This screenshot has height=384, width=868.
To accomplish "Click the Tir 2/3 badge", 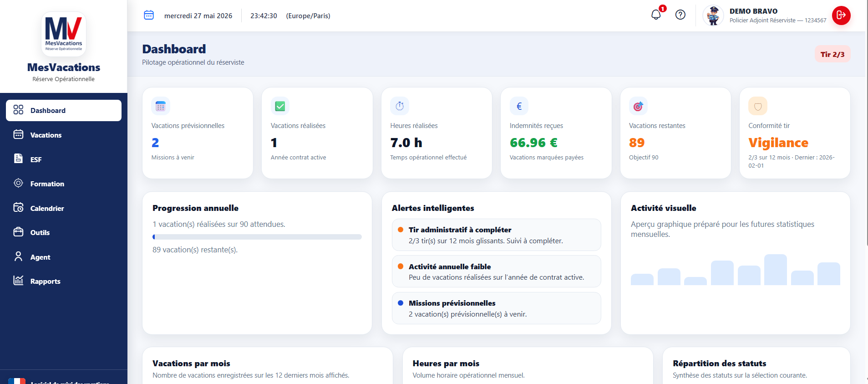I will (x=832, y=54).
